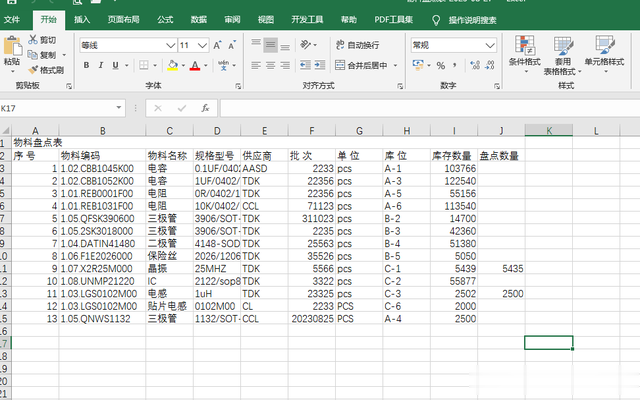
Task: Expand the Name Box dropdown arrow
Action: (119, 108)
